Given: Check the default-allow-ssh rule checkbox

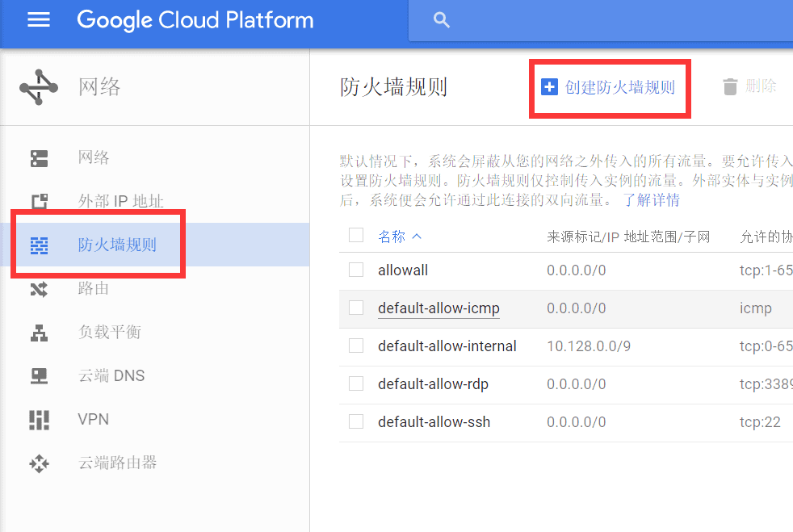Looking at the screenshot, I should (x=356, y=421).
